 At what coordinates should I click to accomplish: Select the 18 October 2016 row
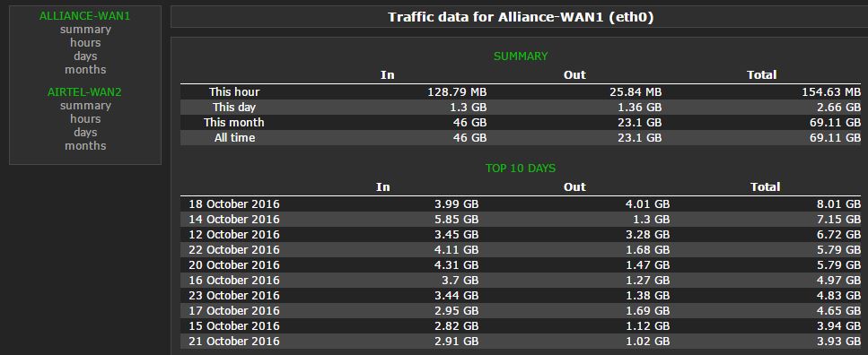(521, 204)
